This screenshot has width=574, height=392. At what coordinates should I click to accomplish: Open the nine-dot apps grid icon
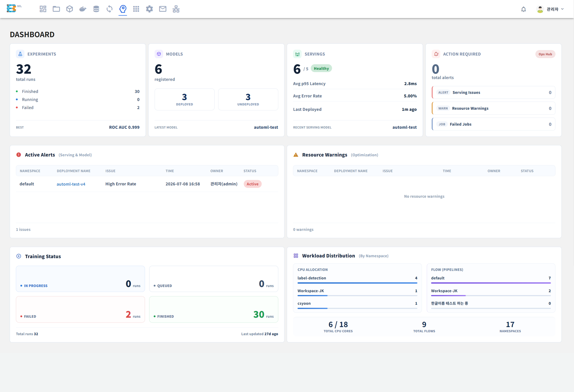[x=136, y=9]
